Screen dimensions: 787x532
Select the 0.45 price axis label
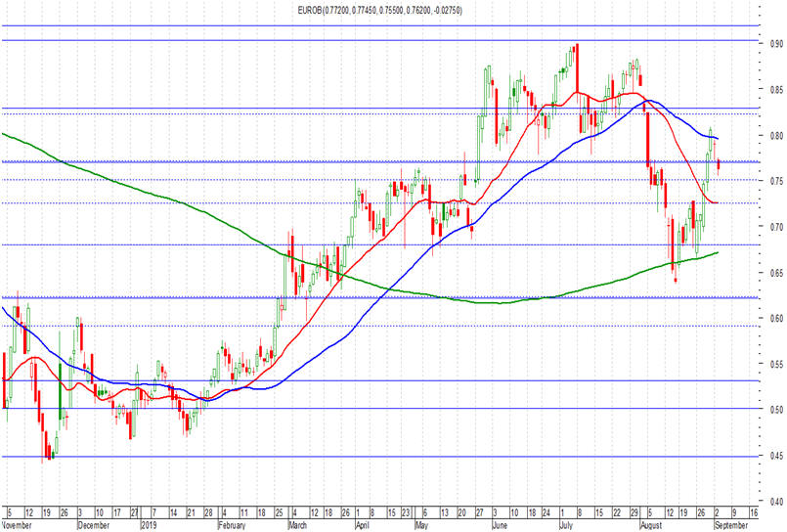tap(776, 456)
